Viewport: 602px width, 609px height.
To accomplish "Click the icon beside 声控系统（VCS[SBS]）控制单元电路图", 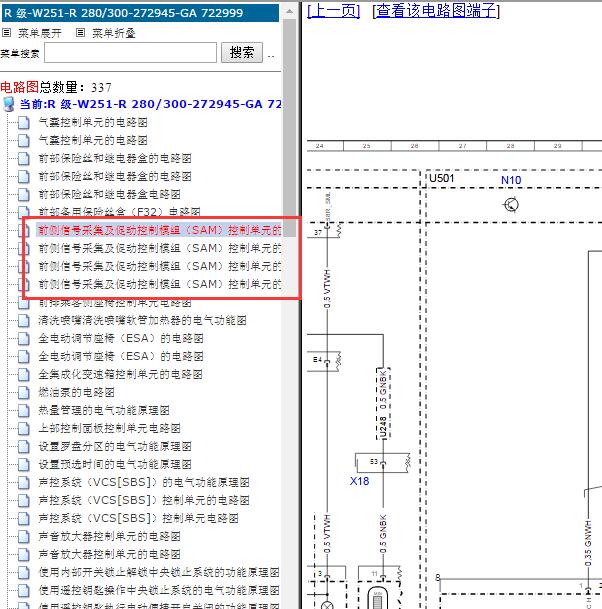I will (24, 519).
